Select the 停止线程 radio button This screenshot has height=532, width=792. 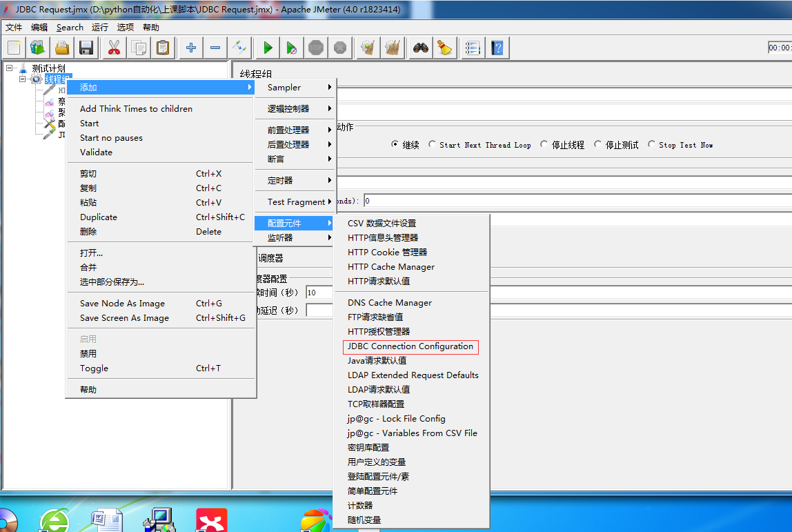[x=544, y=144]
